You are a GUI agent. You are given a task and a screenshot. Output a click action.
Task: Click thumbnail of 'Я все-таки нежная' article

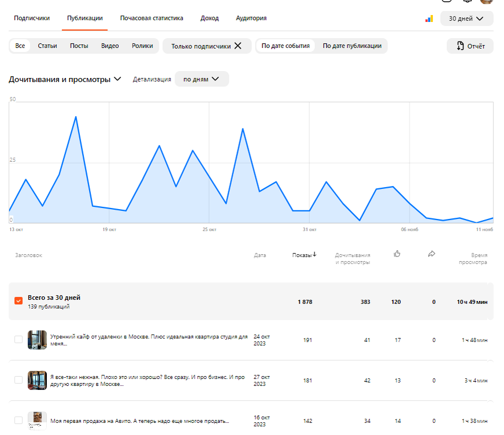tap(38, 380)
